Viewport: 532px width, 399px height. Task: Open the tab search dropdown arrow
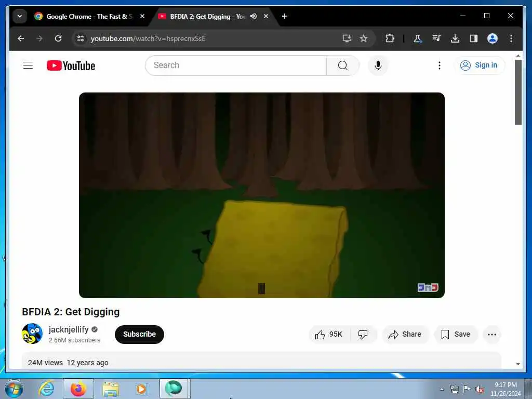tap(20, 16)
